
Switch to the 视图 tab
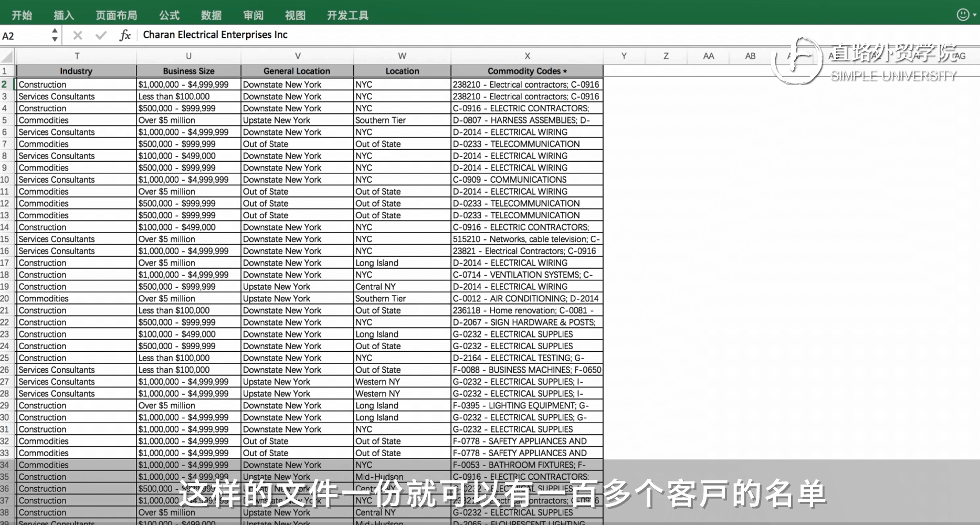tap(295, 15)
